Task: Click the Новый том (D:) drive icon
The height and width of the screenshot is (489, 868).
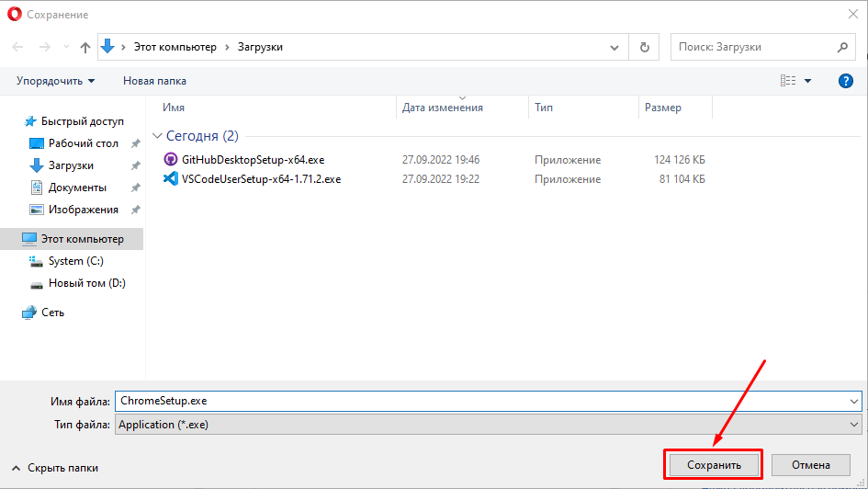Action: click(x=37, y=285)
